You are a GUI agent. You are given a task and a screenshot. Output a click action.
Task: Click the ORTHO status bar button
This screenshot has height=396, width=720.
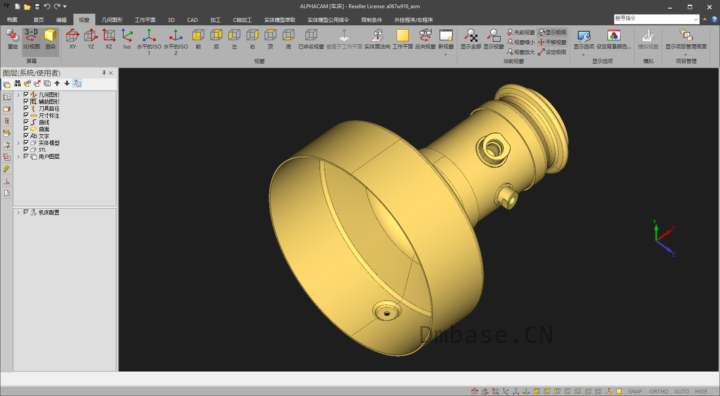[x=658, y=391]
